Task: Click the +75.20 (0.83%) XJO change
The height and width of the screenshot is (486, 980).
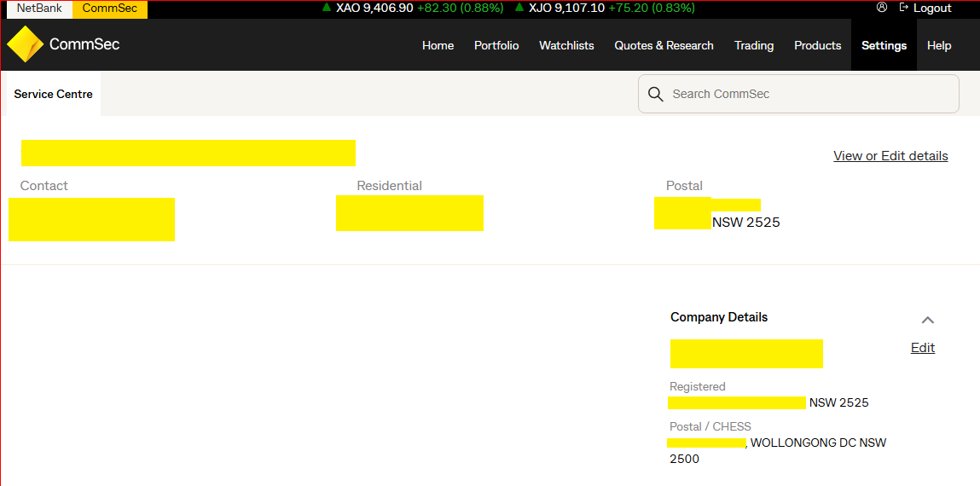Action: 652,9
